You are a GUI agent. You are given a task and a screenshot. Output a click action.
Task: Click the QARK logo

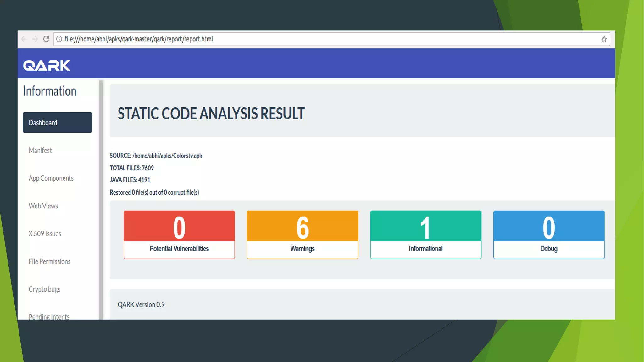47,65
